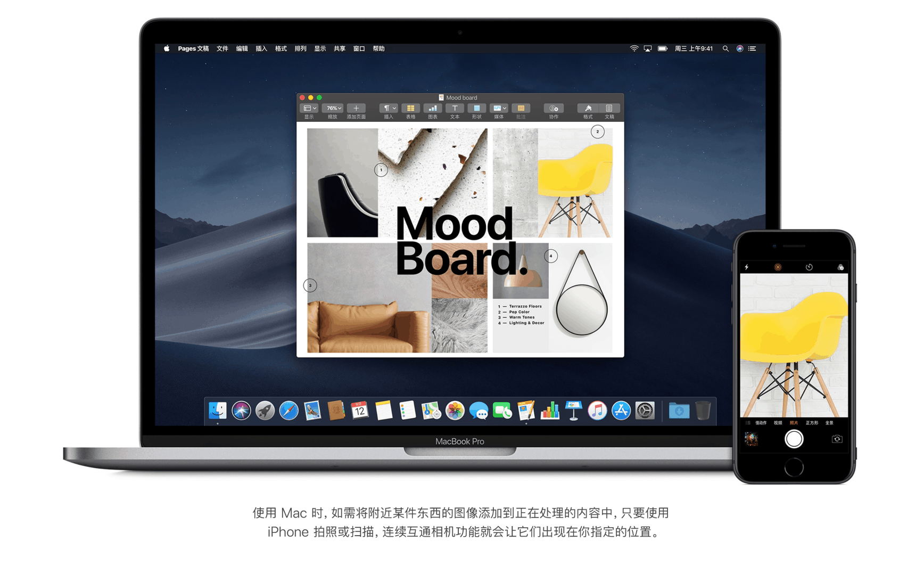Open the Apple menu
This screenshot has height=574, width=924.
167,48
